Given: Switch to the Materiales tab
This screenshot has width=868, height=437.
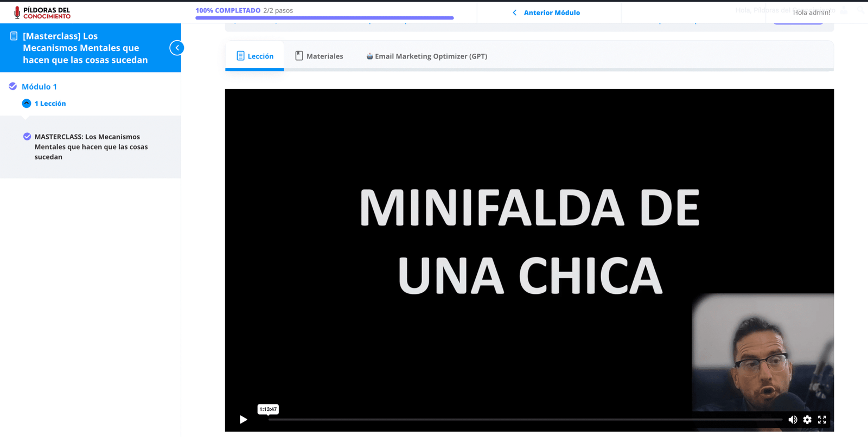Looking at the screenshot, I should point(324,56).
